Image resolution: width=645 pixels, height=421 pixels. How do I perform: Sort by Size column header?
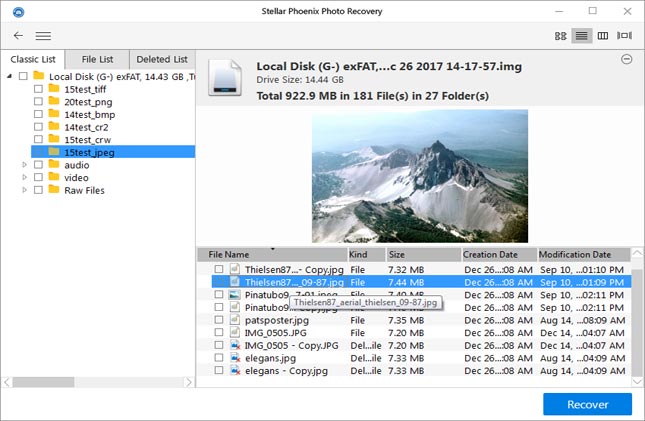(424, 255)
